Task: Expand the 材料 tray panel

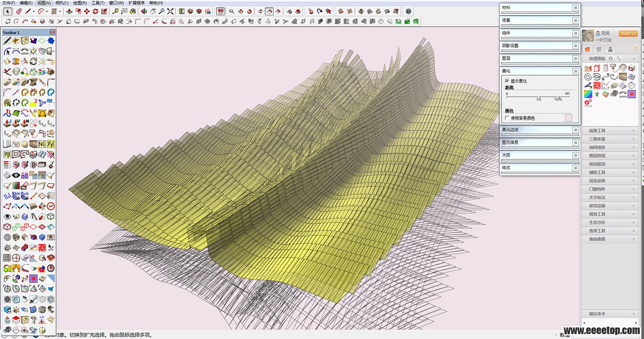Action: [540, 8]
